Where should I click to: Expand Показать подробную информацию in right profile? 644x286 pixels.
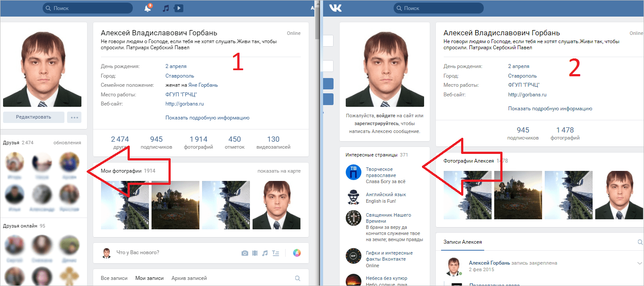pyautogui.click(x=550, y=109)
